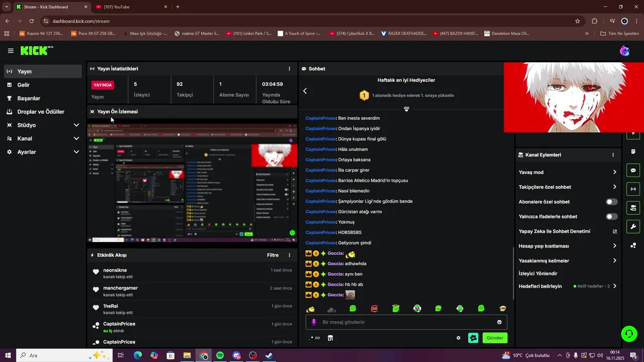Send message with Gönder button
This screenshot has width=644, height=362.
coord(495,338)
